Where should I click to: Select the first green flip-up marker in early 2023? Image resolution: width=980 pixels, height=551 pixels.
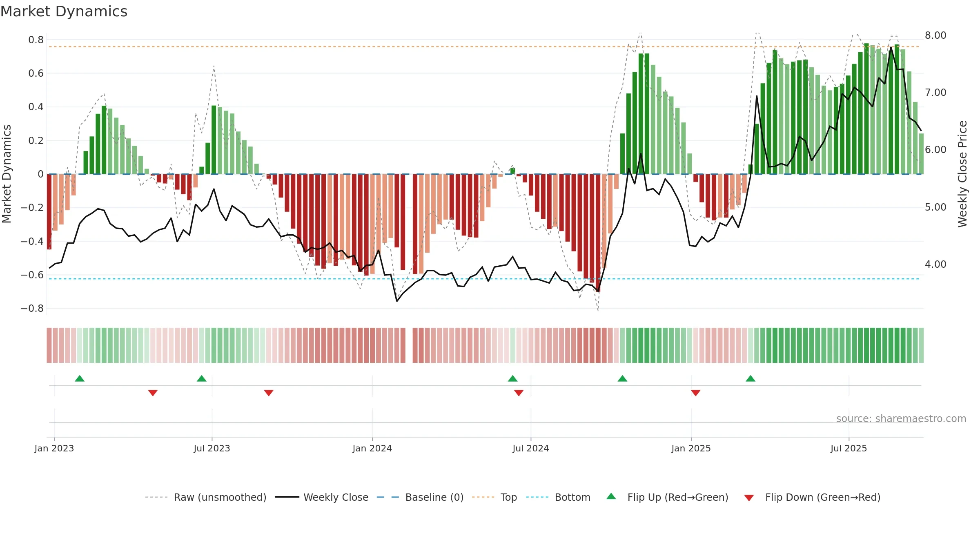(x=80, y=378)
